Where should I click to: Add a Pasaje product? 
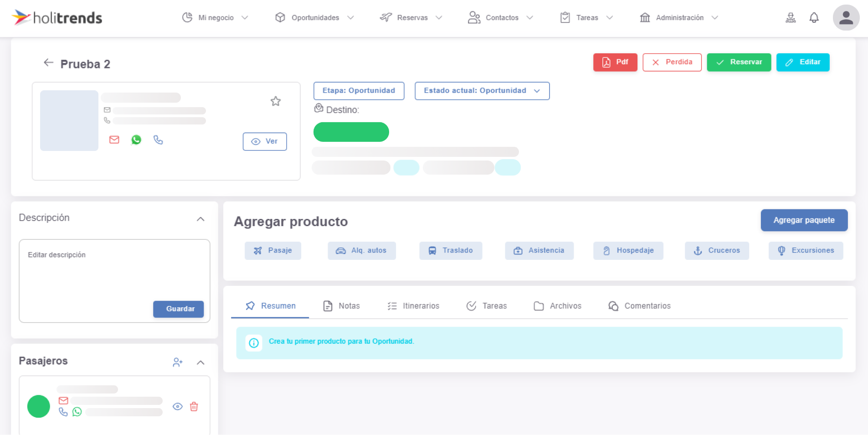point(273,251)
